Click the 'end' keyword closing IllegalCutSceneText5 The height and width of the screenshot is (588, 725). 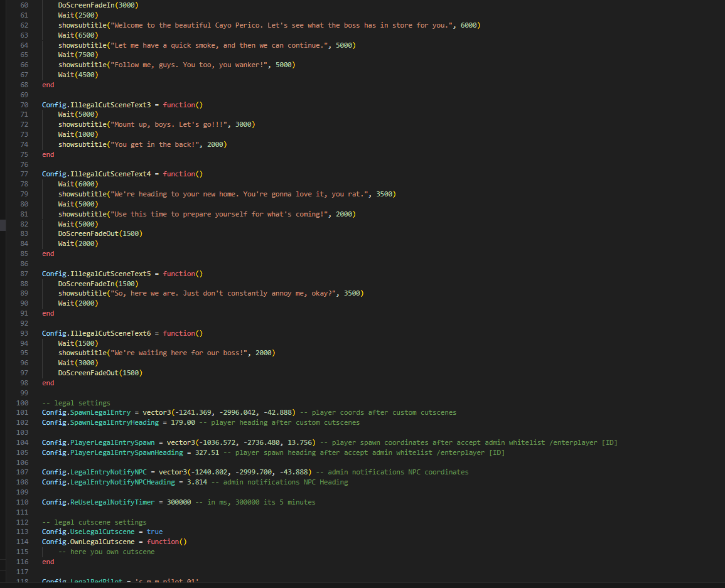tap(47, 313)
